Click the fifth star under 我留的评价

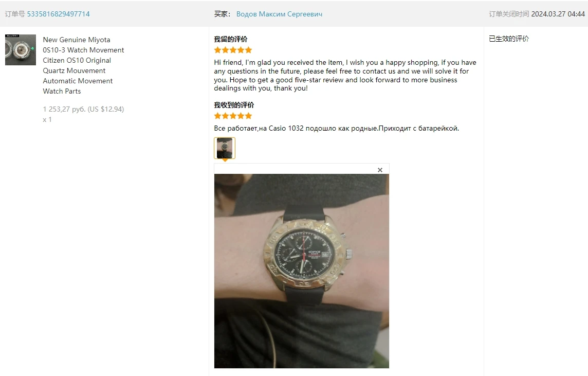point(248,50)
